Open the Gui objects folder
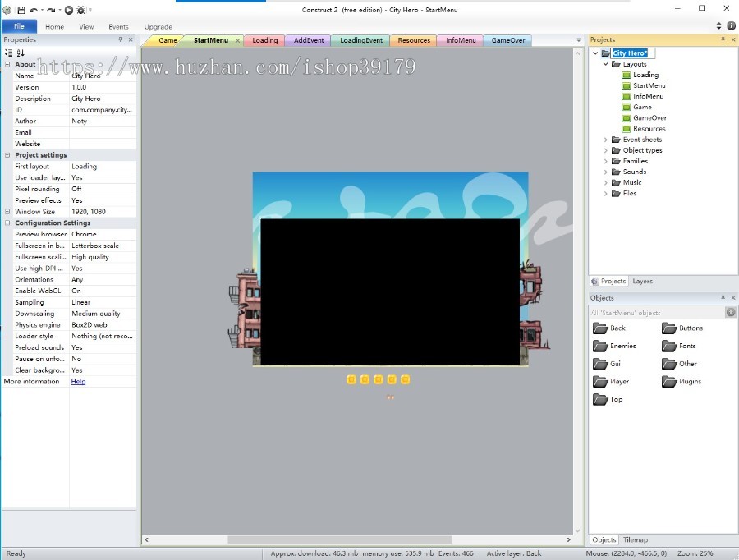The height and width of the screenshot is (560, 739). point(607,364)
